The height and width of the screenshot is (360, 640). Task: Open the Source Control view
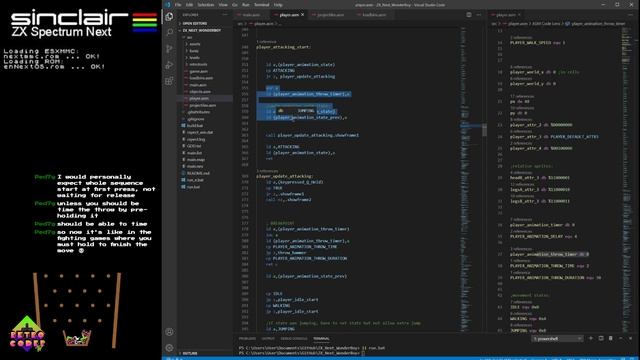click(169, 49)
